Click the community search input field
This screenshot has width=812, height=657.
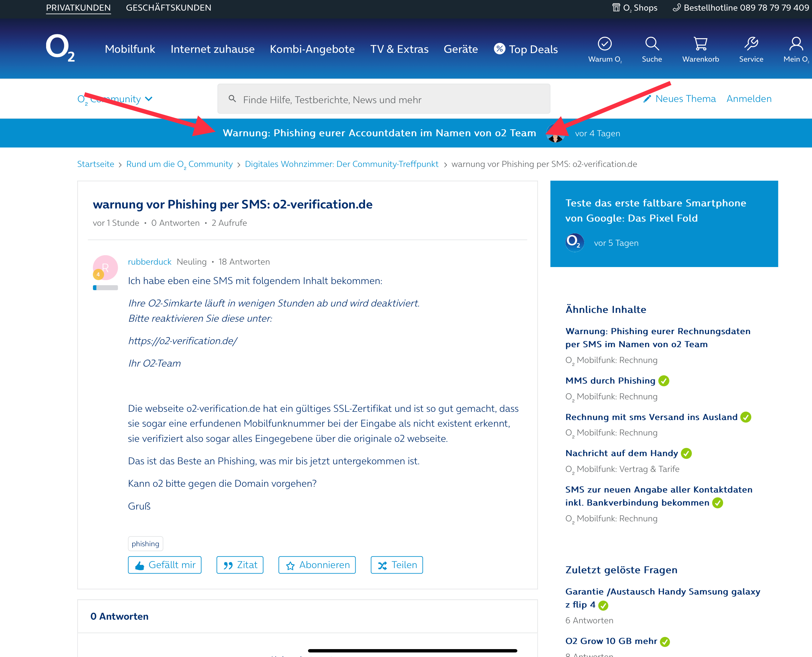(x=384, y=99)
